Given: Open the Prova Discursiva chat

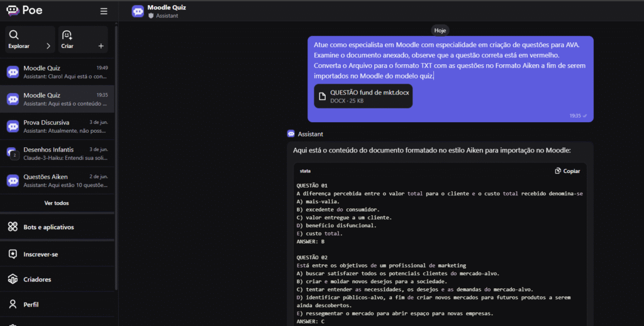Looking at the screenshot, I should pyautogui.click(x=57, y=126).
